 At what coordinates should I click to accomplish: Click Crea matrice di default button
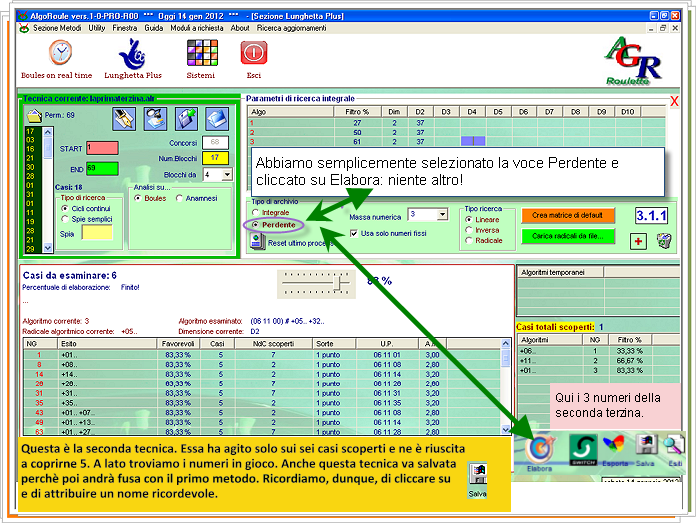tap(568, 215)
